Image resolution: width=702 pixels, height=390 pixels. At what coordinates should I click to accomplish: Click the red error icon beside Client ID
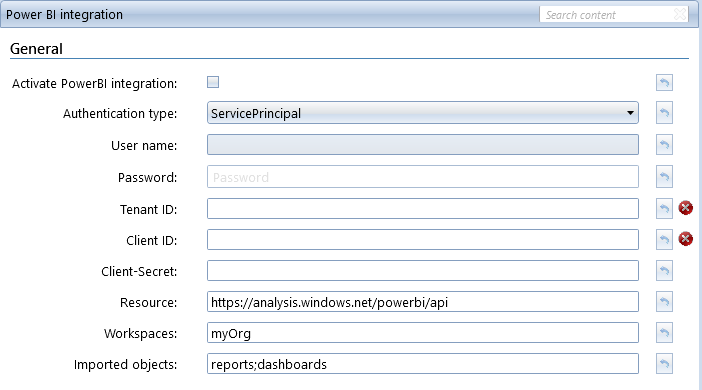coord(685,239)
